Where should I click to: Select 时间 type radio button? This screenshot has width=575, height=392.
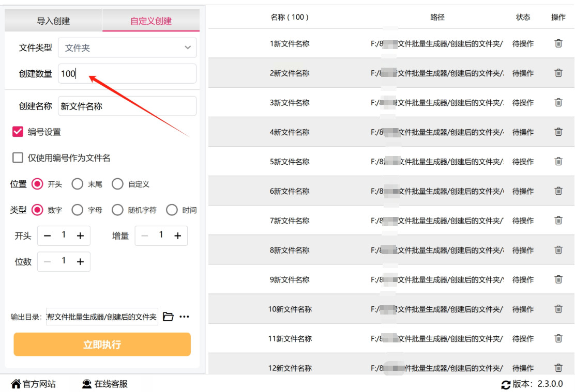172,210
